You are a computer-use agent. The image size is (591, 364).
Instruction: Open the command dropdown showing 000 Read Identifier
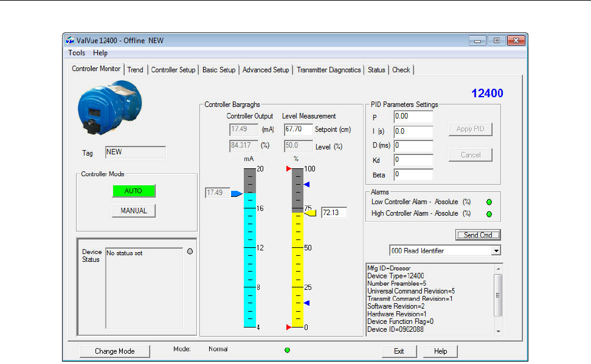coord(496,250)
